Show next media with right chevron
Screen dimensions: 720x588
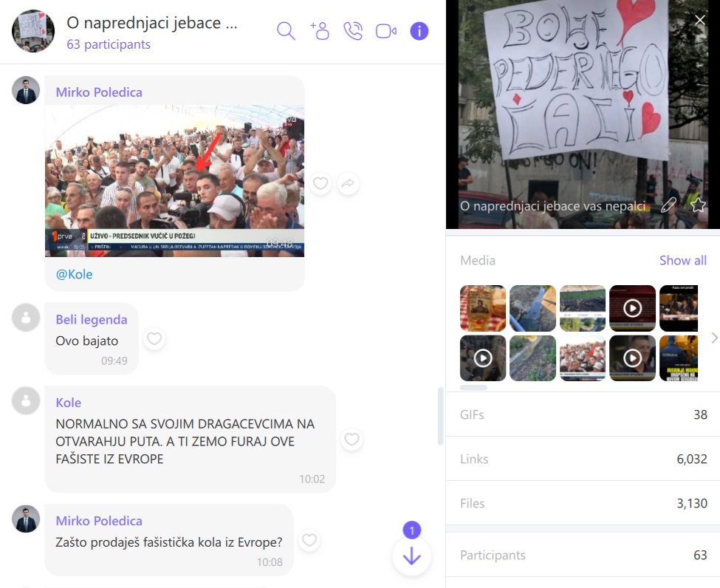[x=714, y=338]
